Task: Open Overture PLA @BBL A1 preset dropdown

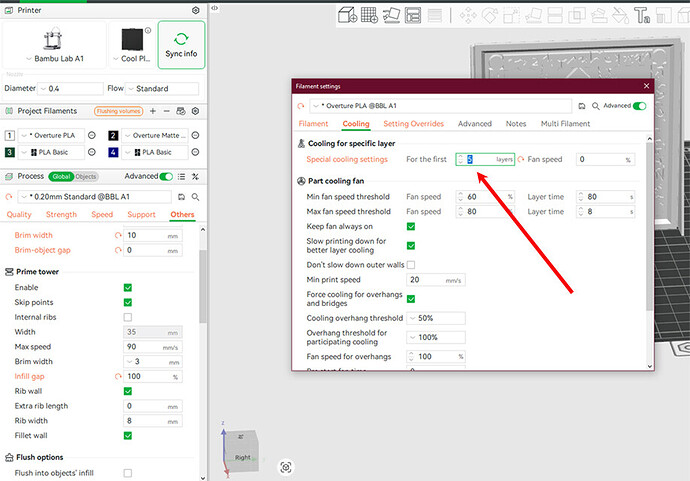Action: (x=441, y=106)
